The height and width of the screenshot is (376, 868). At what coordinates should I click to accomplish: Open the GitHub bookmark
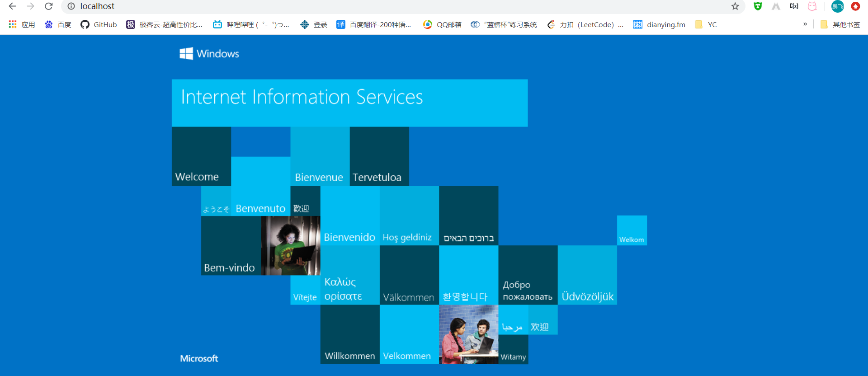click(x=99, y=24)
